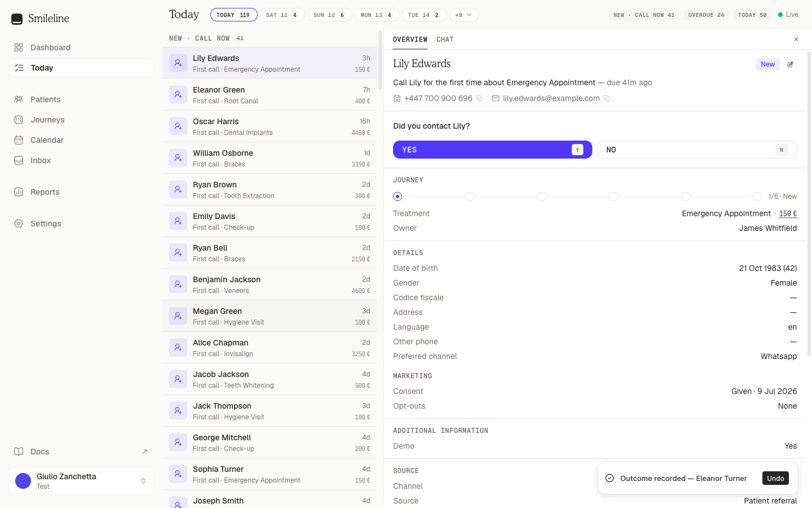Click the patient icon for Ryan Brown
This screenshot has width=812, height=508.
point(178,190)
